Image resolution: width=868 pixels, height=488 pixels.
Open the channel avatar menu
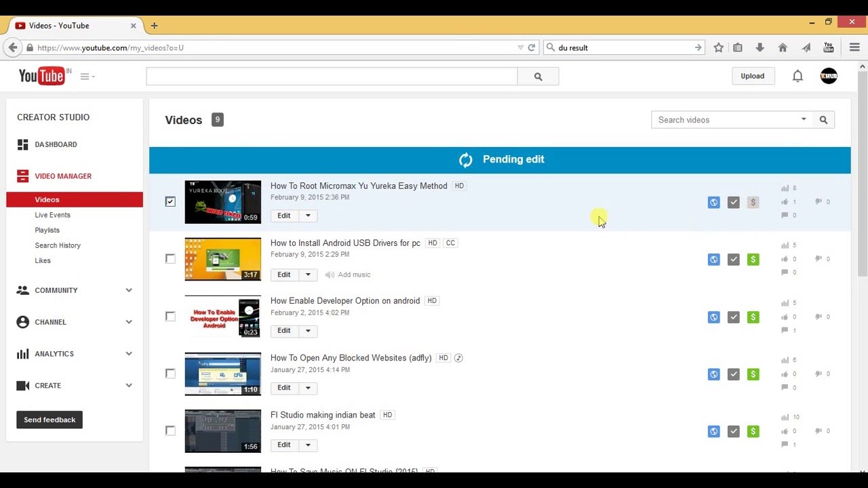click(x=829, y=76)
